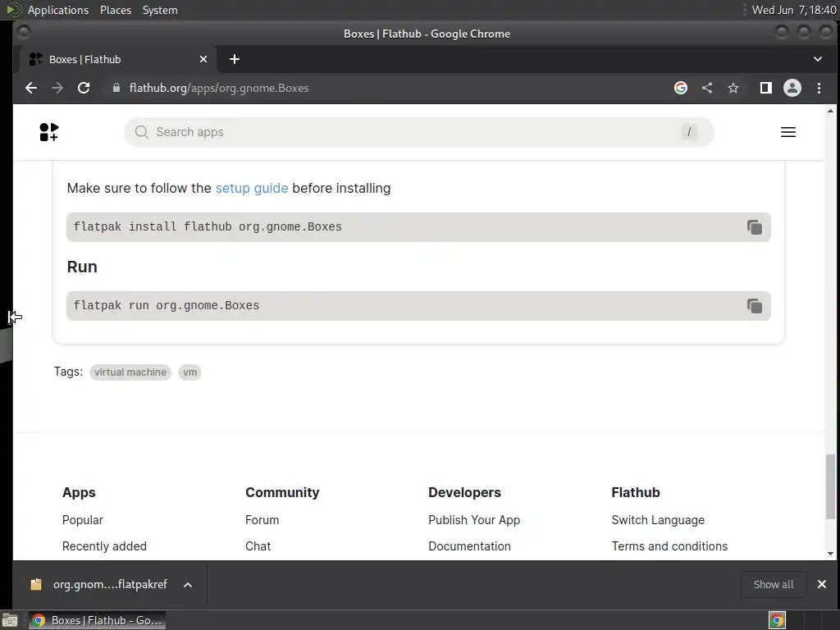The height and width of the screenshot is (630, 840).
Task: Open the Google icon in the address bar
Action: [680, 88]
